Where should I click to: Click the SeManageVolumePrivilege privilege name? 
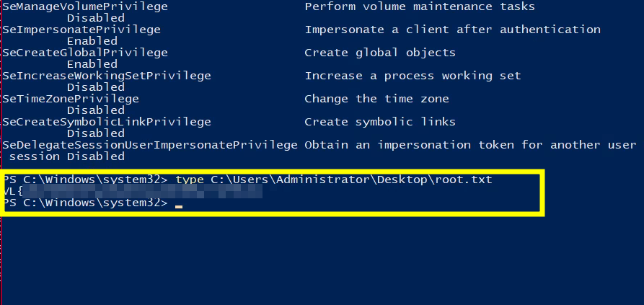tap(85, 6)
